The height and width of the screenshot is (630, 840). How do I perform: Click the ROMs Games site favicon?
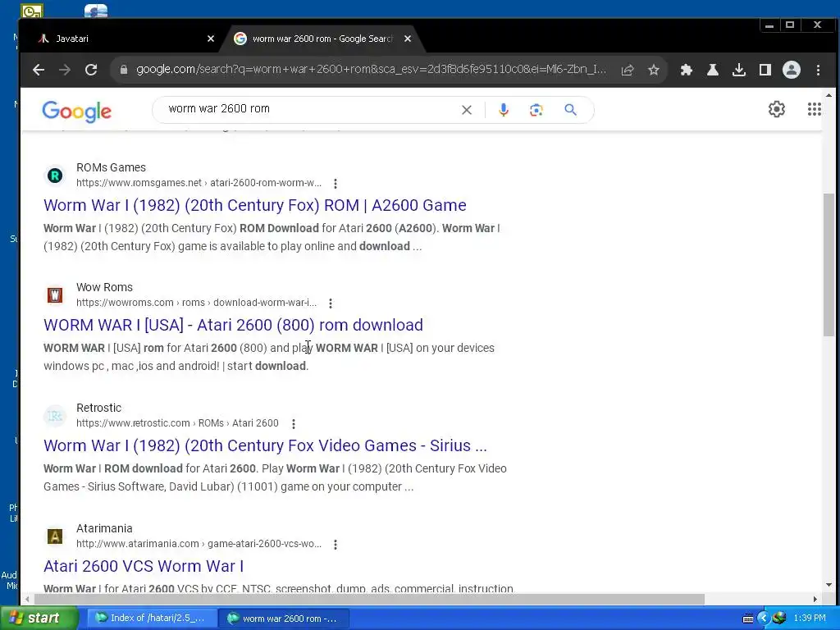[55, 176]
